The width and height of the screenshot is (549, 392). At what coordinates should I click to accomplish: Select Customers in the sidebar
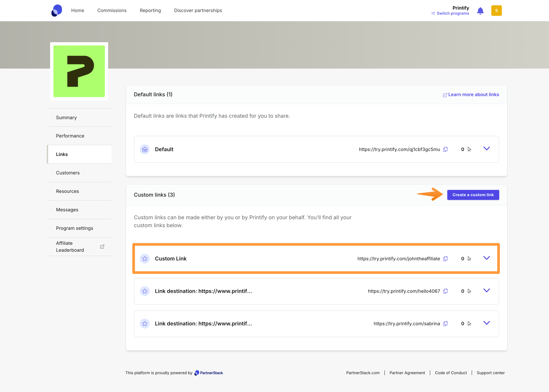point(79,173)
